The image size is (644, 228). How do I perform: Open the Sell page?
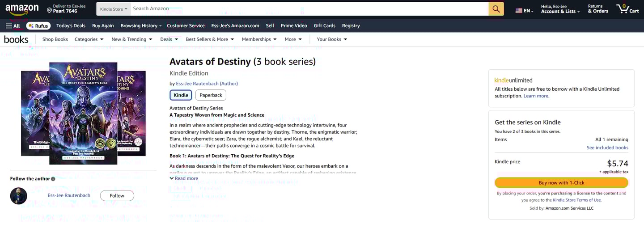[270, 26]
